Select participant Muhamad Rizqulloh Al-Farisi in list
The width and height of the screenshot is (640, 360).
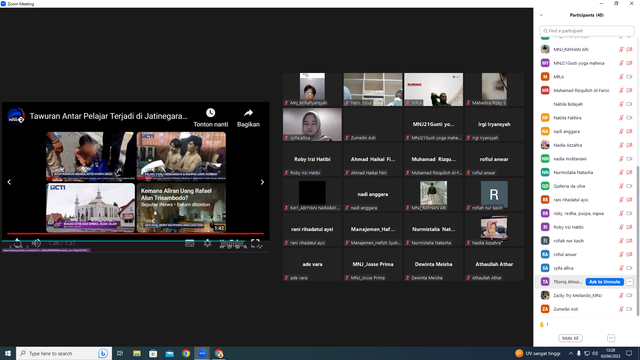[x=586, y=90]
